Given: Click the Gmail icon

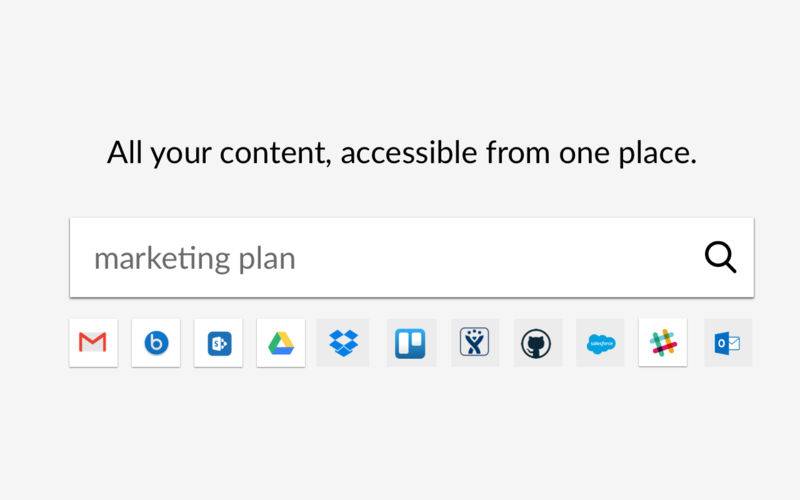Looking at the screenshot, I should click(93, 343).
